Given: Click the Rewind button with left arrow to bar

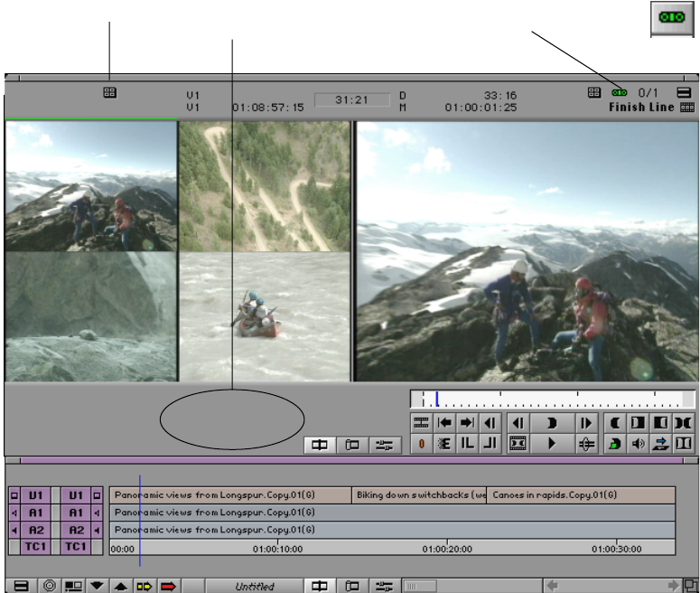Looking at the screenshot, I should pyautogui.click(x=444, y=422).
